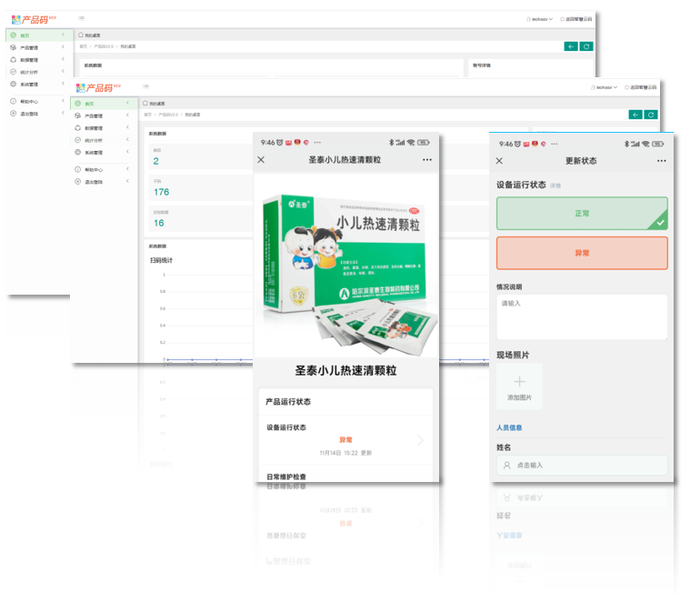
Task: Close the 圣泰小儿热速清颗粒 product page
Action: point(262,160)
